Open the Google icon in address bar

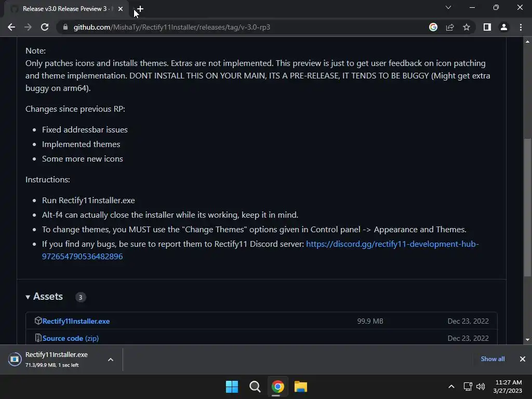(x=433, y=27)
